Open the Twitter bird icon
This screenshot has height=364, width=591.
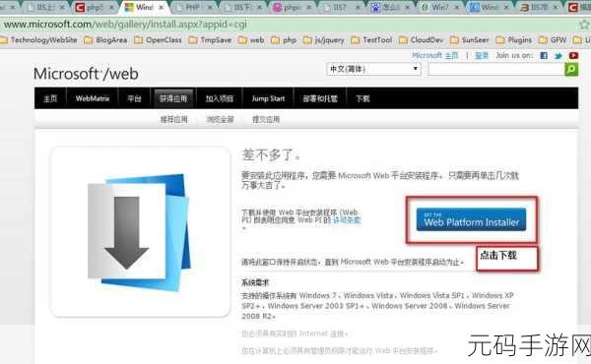558,56
